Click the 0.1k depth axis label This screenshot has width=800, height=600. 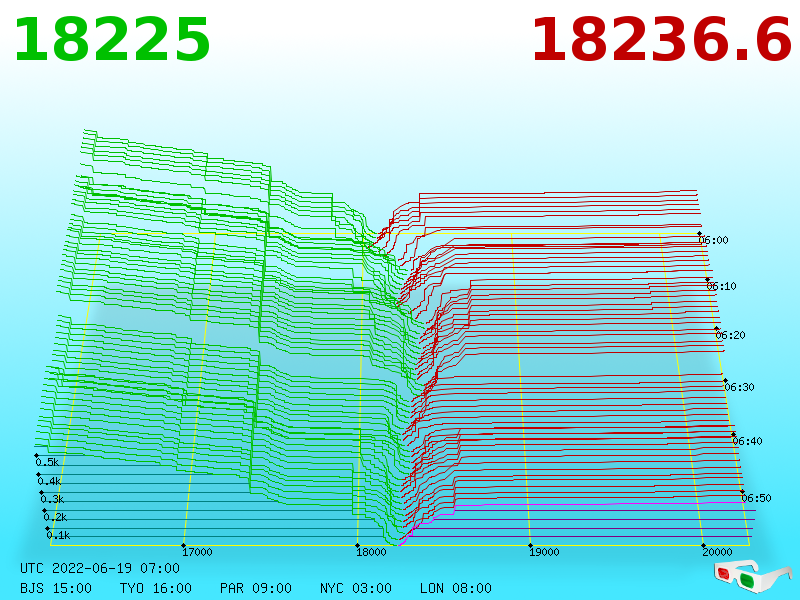click(58, 535)
